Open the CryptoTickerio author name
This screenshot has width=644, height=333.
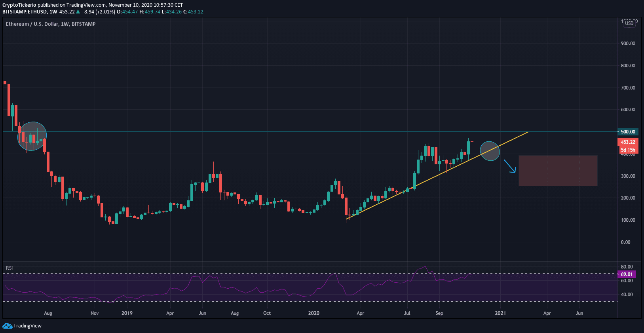[x=19, y=5]
